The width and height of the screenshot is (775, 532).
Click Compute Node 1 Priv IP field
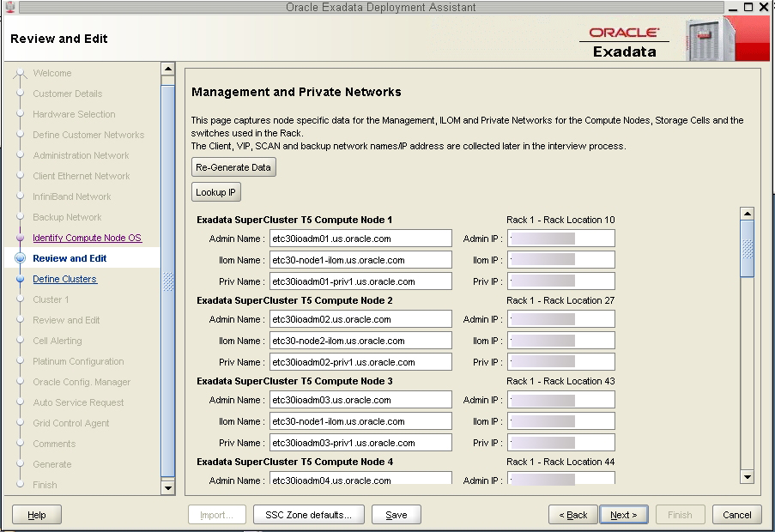[x=561, y=281]
